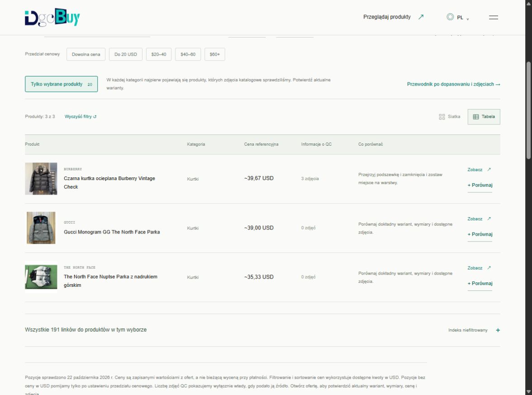Image resolution: width=532 pixels, height=395 pixels.
Task: Add Gucci parka to comparison with Porównaj
Action: click(480, 234)
